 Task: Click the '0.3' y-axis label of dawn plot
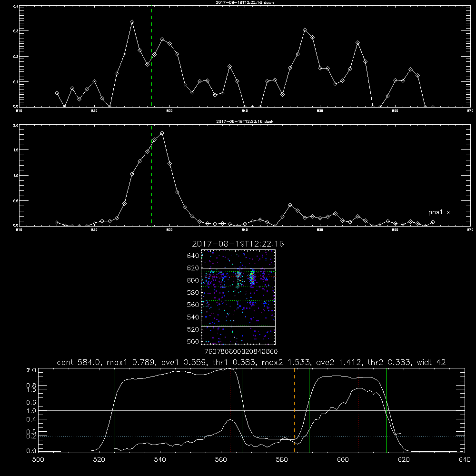pyautogui.click(x=16, y=31)
